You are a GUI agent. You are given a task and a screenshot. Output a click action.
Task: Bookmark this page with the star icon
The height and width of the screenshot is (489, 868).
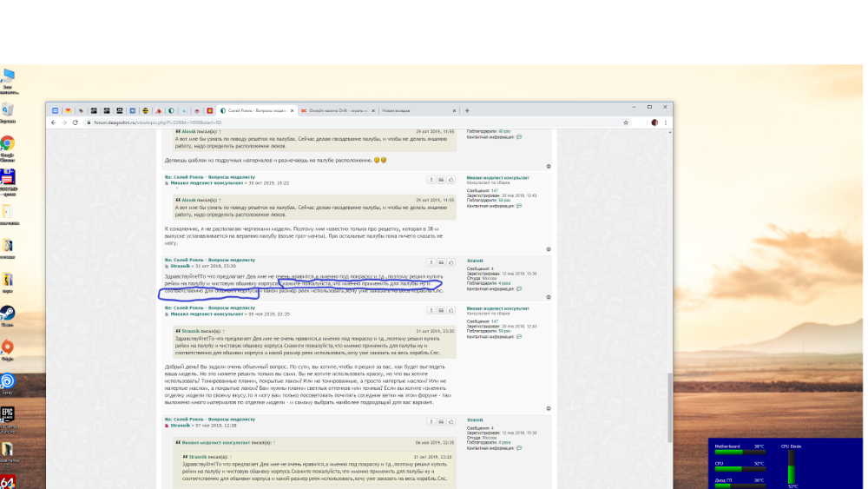627,122
